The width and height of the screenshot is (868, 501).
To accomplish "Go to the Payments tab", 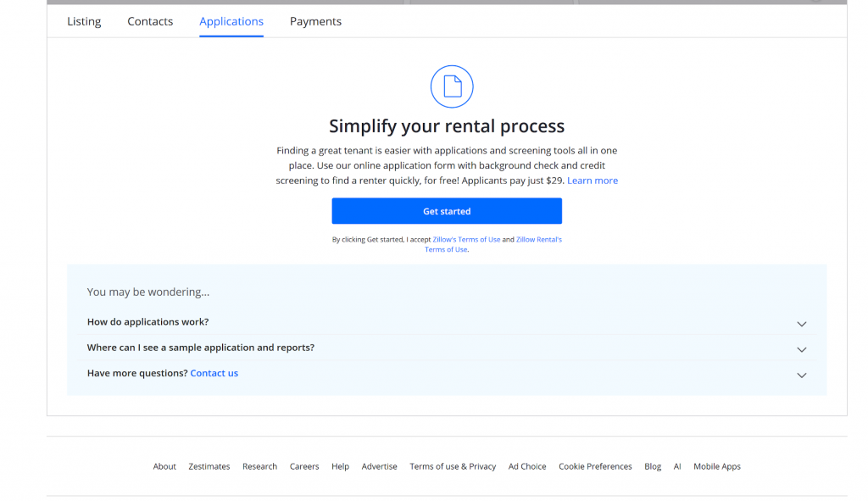I will click(x=315, y=21).
